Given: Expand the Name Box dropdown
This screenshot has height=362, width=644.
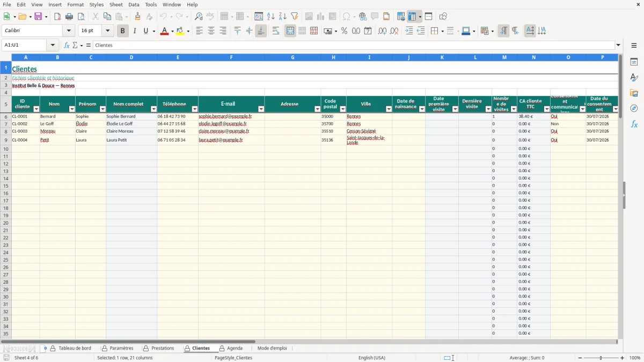Looking at the screenshot, I should (53, 45).
